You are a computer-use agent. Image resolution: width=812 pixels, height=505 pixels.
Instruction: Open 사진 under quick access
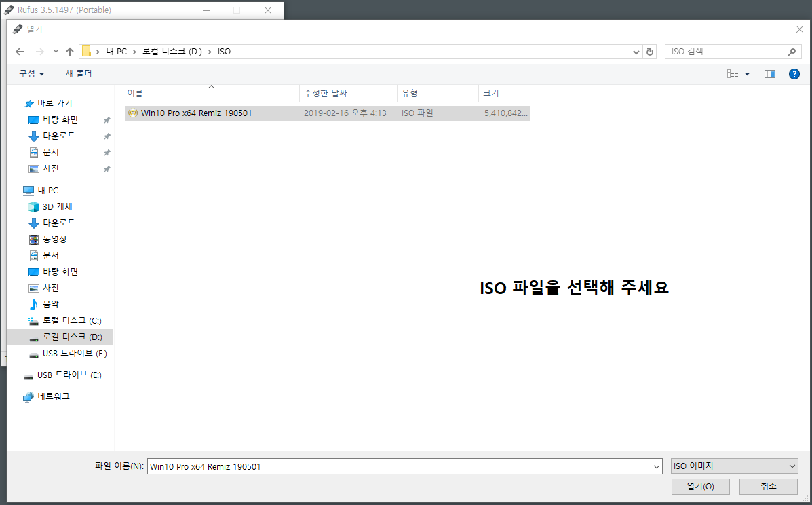click(x=50, y=169)
